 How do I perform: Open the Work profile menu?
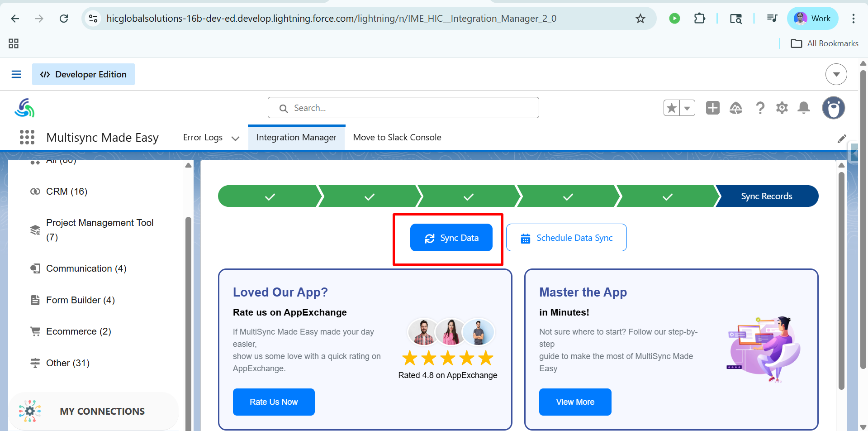point(812,19)
